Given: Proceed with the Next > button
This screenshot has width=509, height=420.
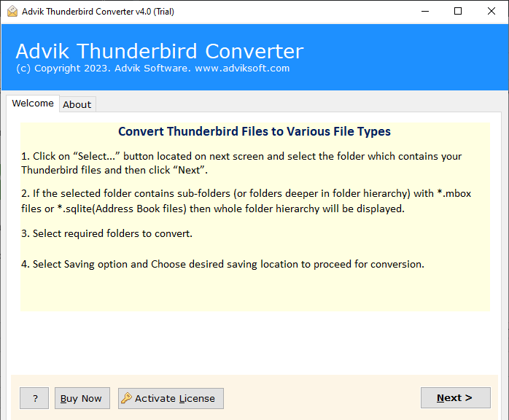Looking at the screenshot, I should [456, 397].
